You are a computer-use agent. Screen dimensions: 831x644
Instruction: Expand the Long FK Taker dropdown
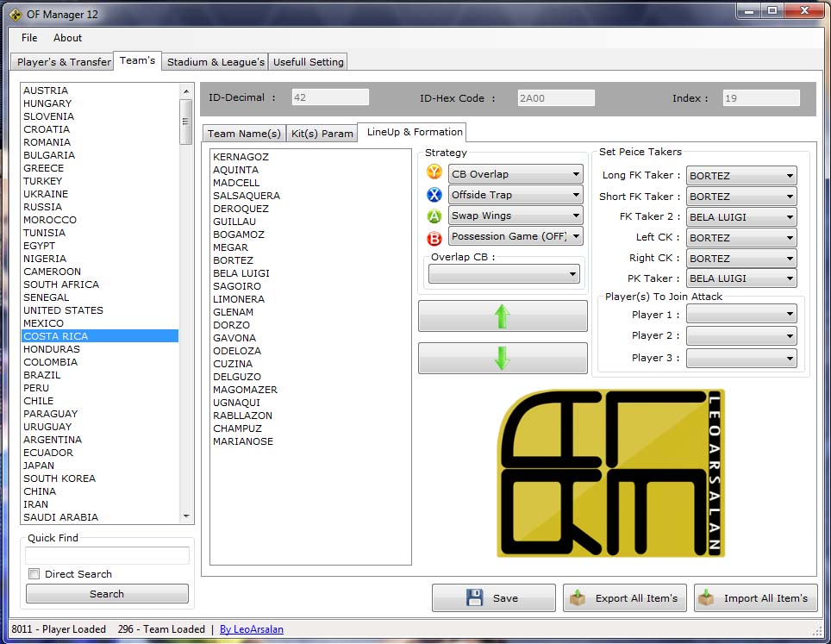pyautogui.click(x=740, y=176)
